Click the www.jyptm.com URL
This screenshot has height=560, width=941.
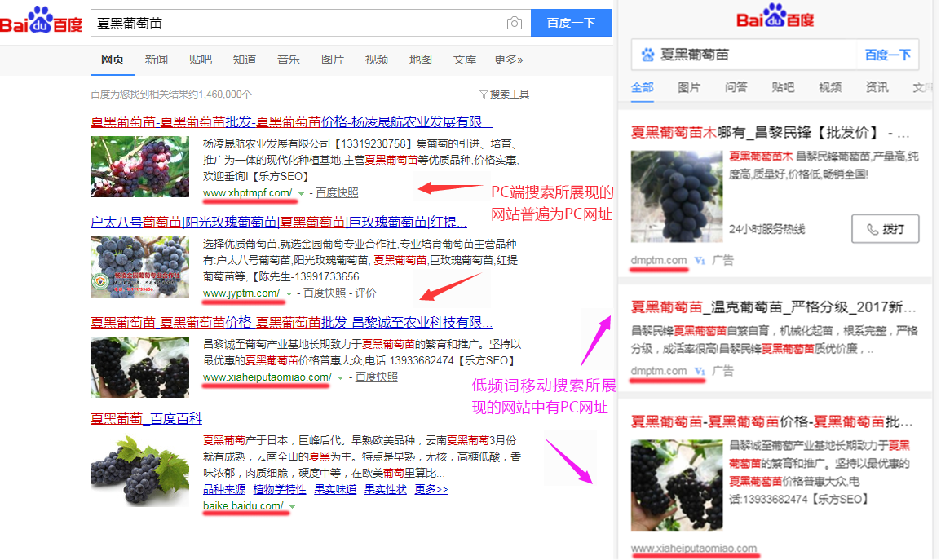(x=241, y=293)
